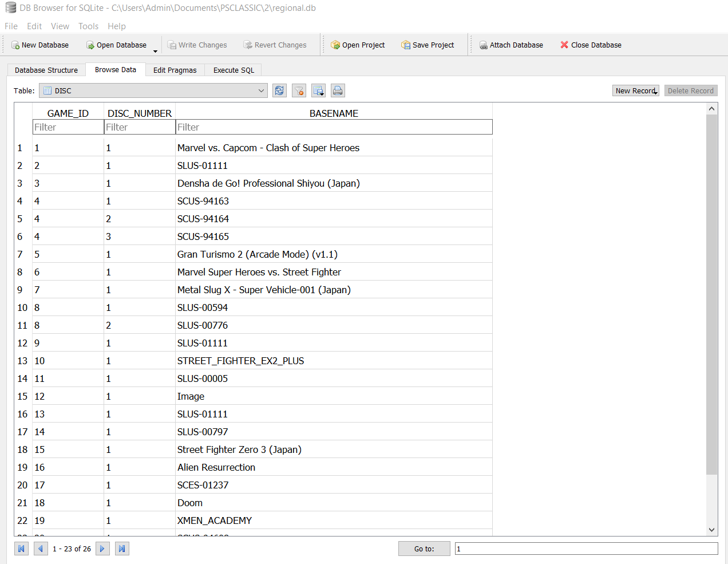Select the Doom cell

pos(334,503)
